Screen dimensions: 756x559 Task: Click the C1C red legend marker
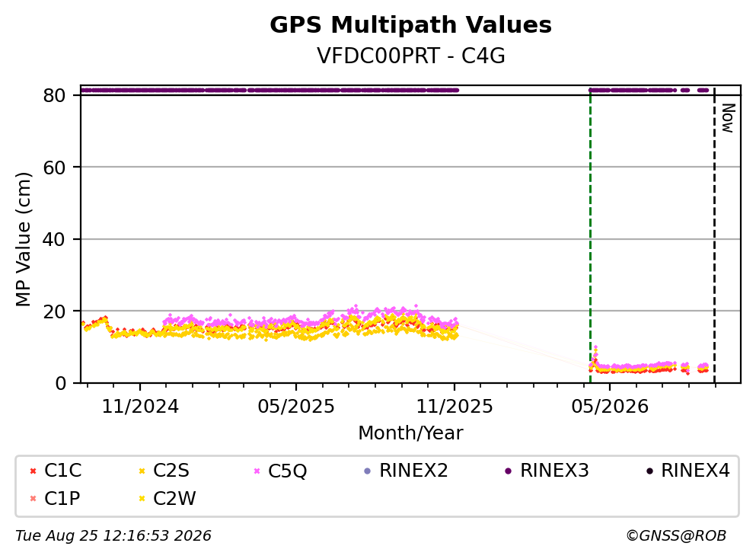[33, 471]
